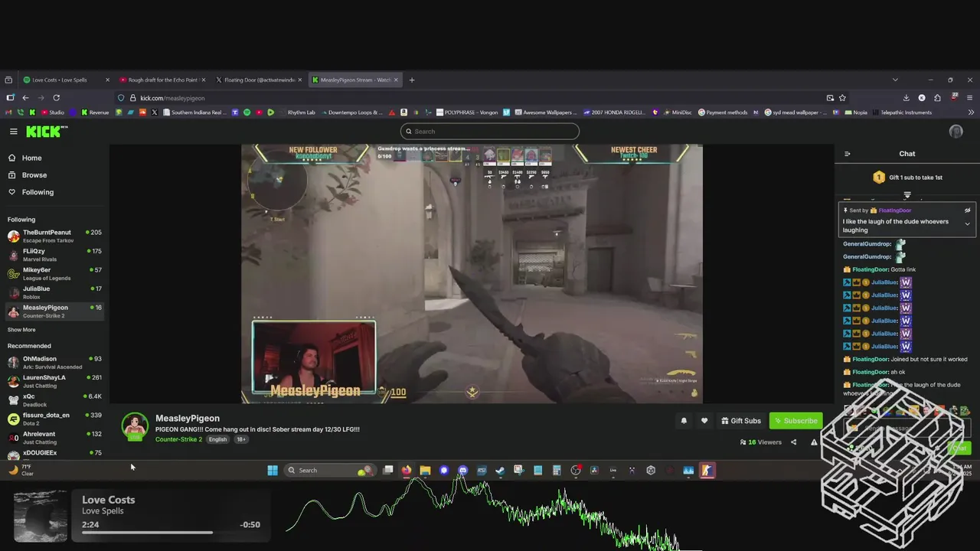980x551 pixels.
Task: Open Steam from taskbar
Action: (x=500, y=471)
